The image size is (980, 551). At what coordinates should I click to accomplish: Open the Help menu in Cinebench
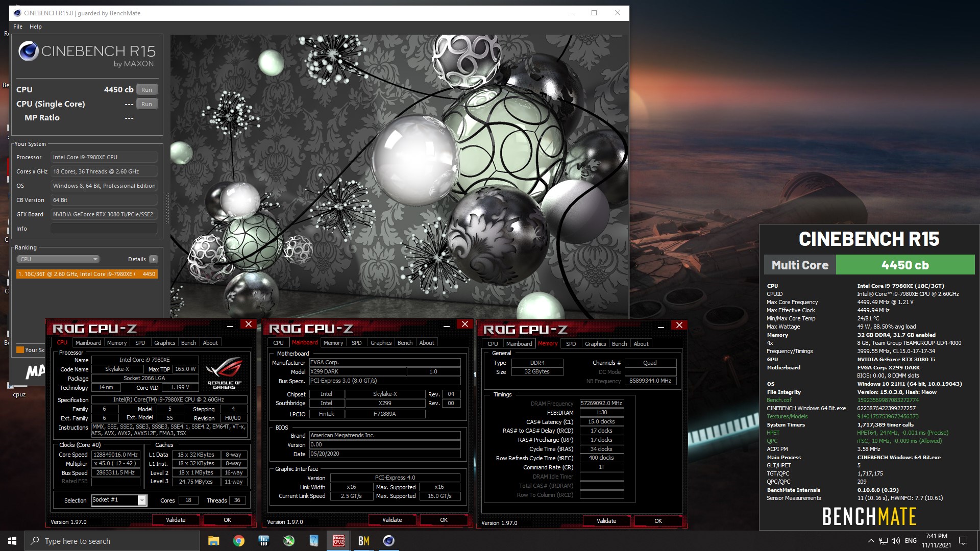35,27
